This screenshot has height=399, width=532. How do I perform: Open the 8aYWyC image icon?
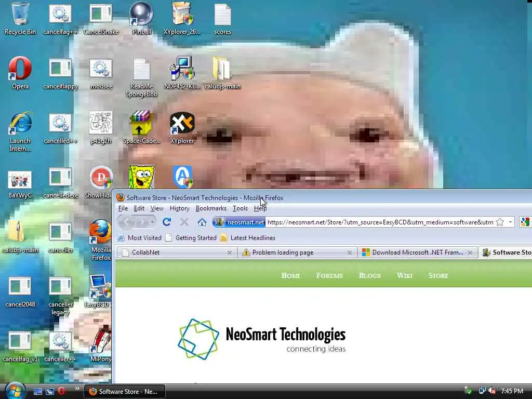[x=20, y=179]
